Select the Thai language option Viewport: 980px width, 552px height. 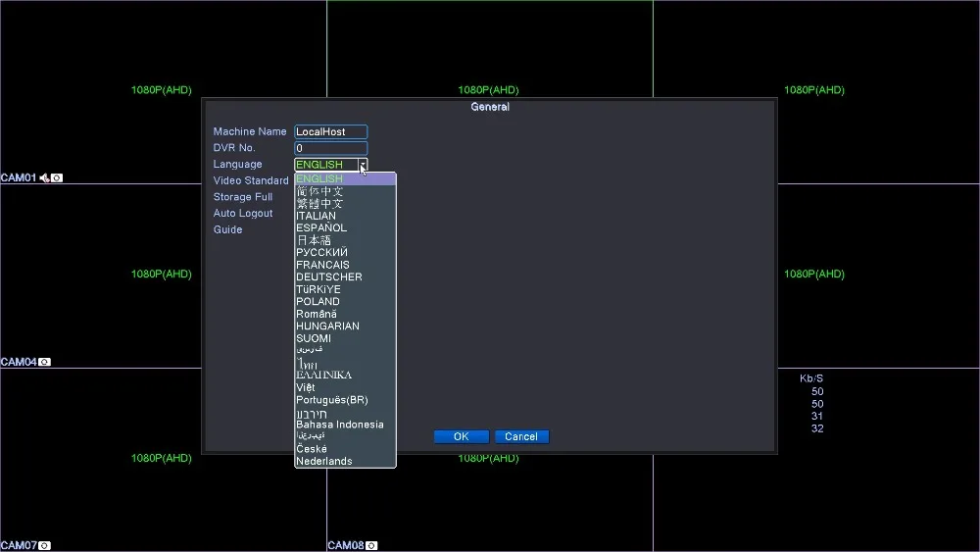pyautogui.click(x=345, y=363)
